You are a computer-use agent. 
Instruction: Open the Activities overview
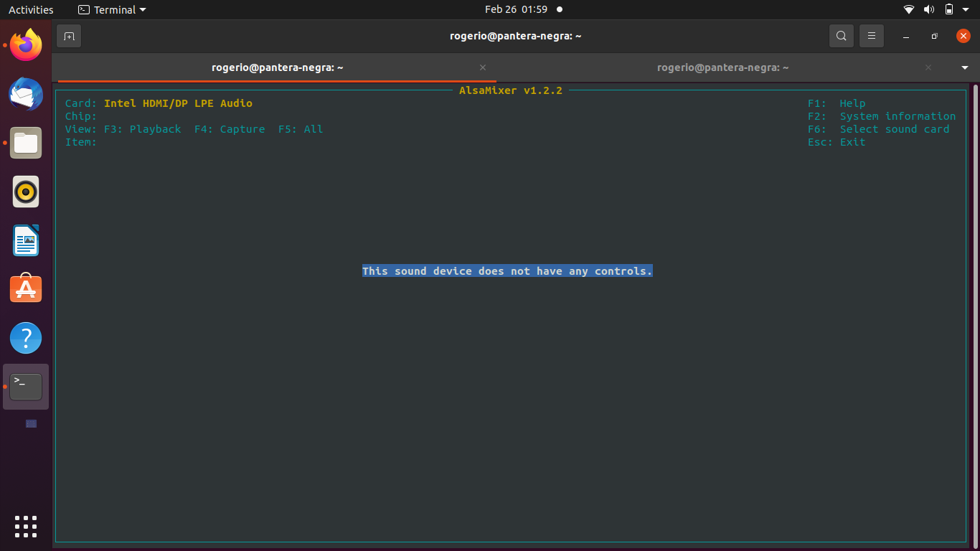pyautogui.click(x=31, y=9)
